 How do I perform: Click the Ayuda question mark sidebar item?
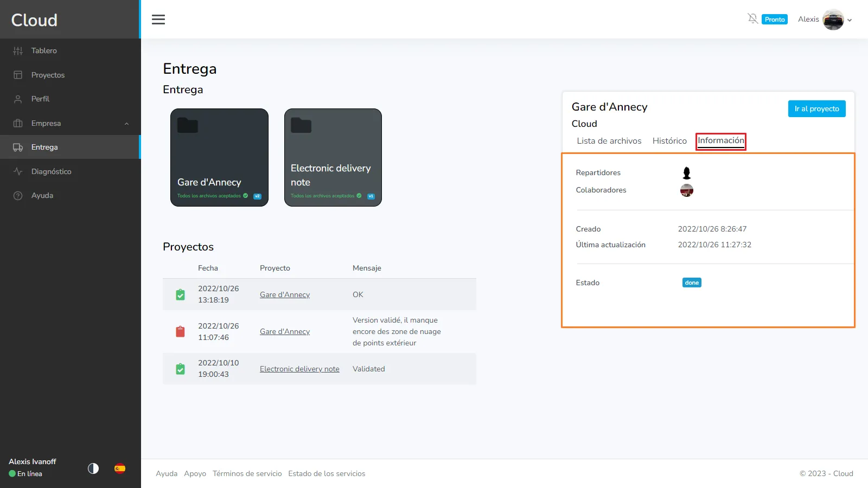coord(42,195)
